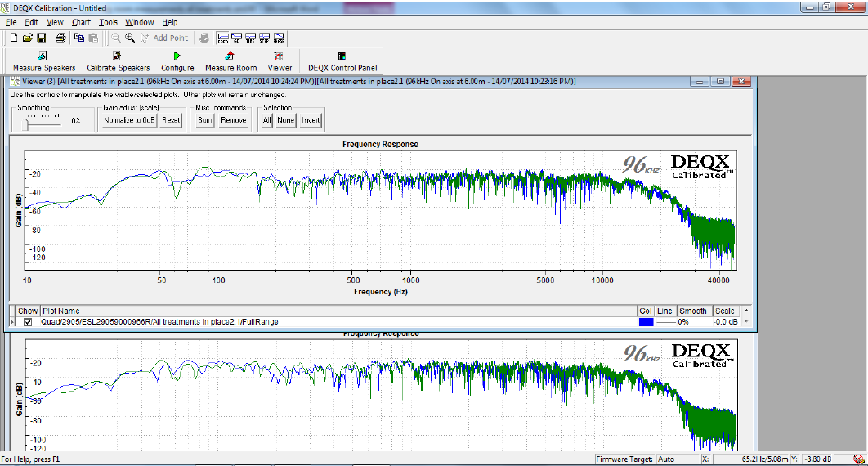
Task: Click the Add Point tool
Action: [x=163, y=38]
